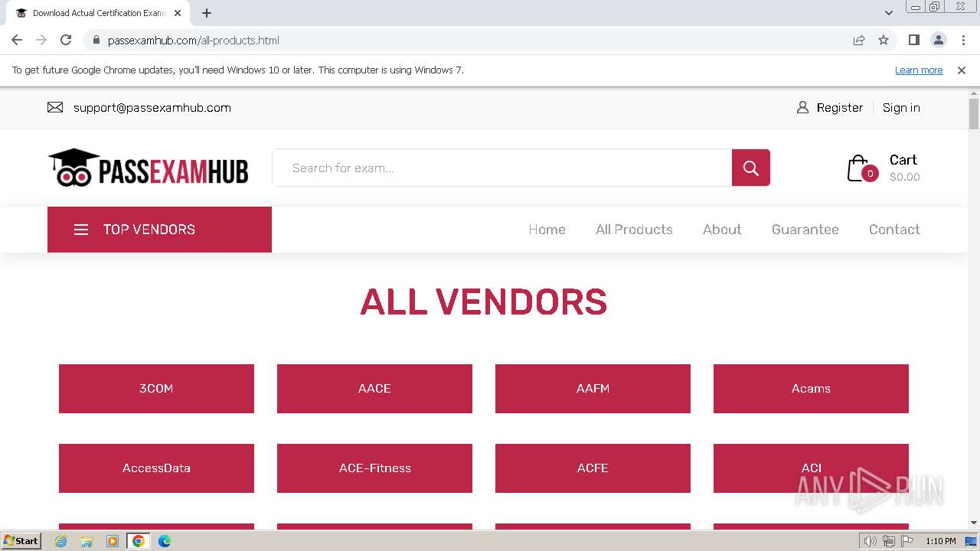Open Chrome three-dot menu
Image resolution: width=980 pixels, height=551 pixels.
[x=963, y=40]
